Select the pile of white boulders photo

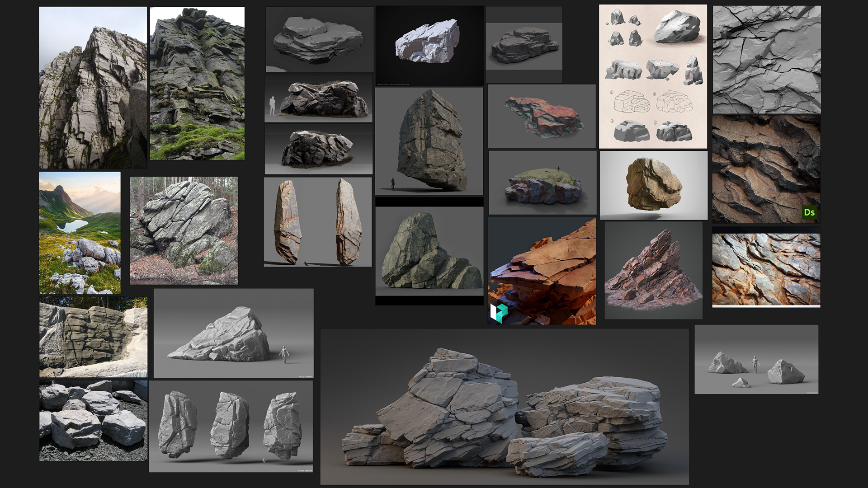tap(93, 421)
